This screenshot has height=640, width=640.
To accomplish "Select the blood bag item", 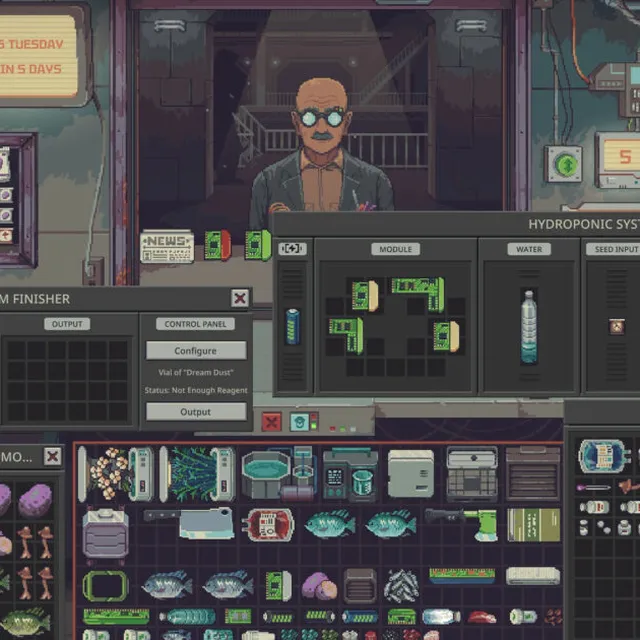I will [x=268, y=525].
